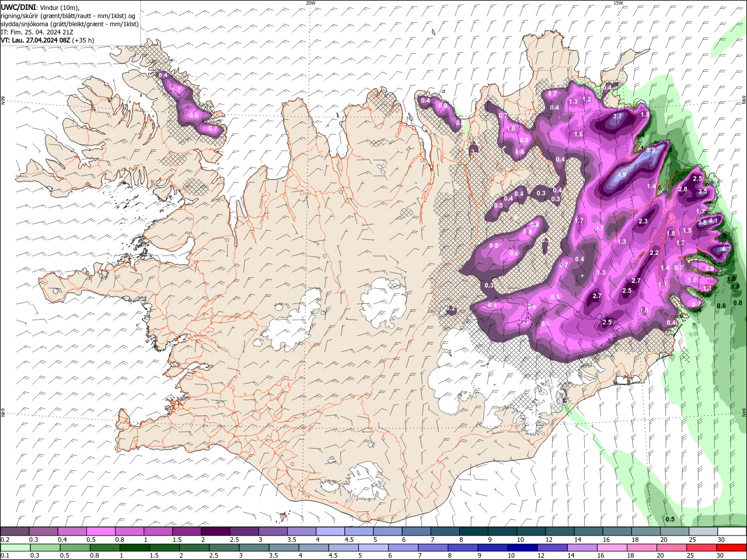747x560 pixels.
Task: Select the pale gray 25 snow-scale swatch
Action: click(703, 532)
